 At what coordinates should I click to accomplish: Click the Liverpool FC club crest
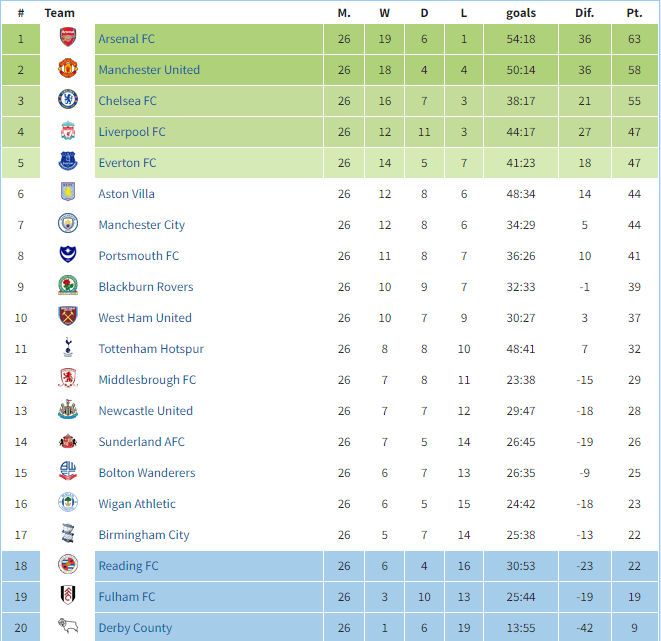[x=68, y=132]
